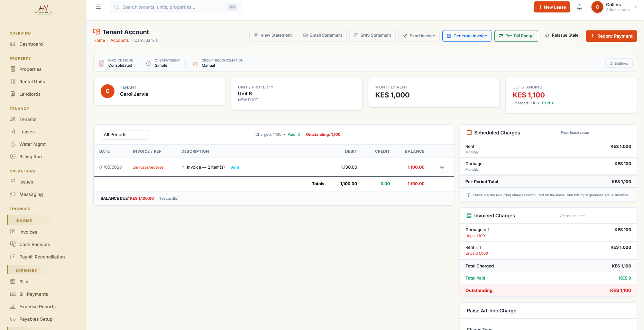
Task: Click the Record Payment button
Action: point(611,36)
